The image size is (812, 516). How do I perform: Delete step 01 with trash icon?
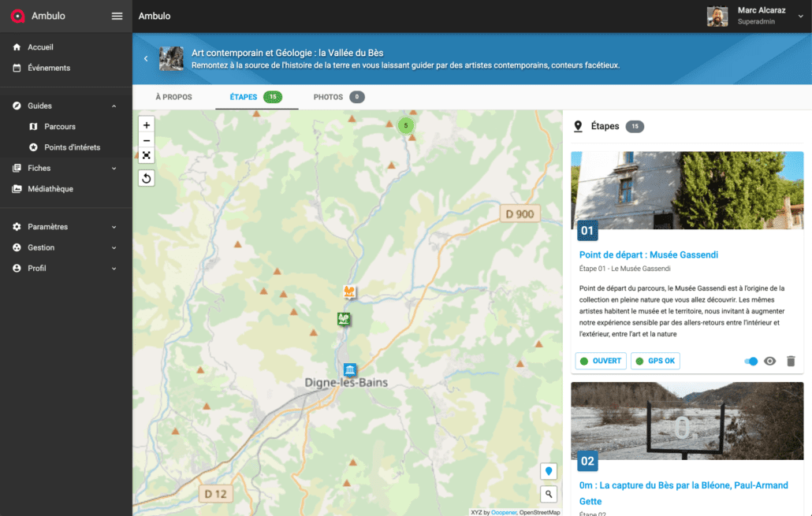click(x=791, y=362)
